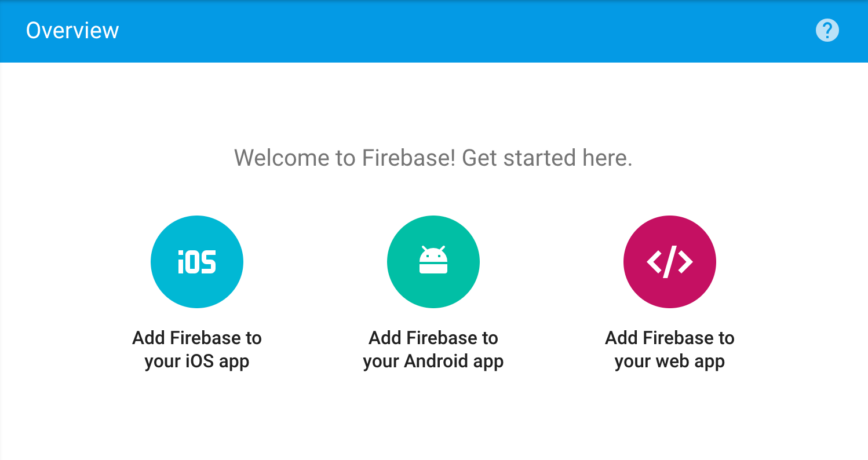Click the blue iOS circle icon

197,262
